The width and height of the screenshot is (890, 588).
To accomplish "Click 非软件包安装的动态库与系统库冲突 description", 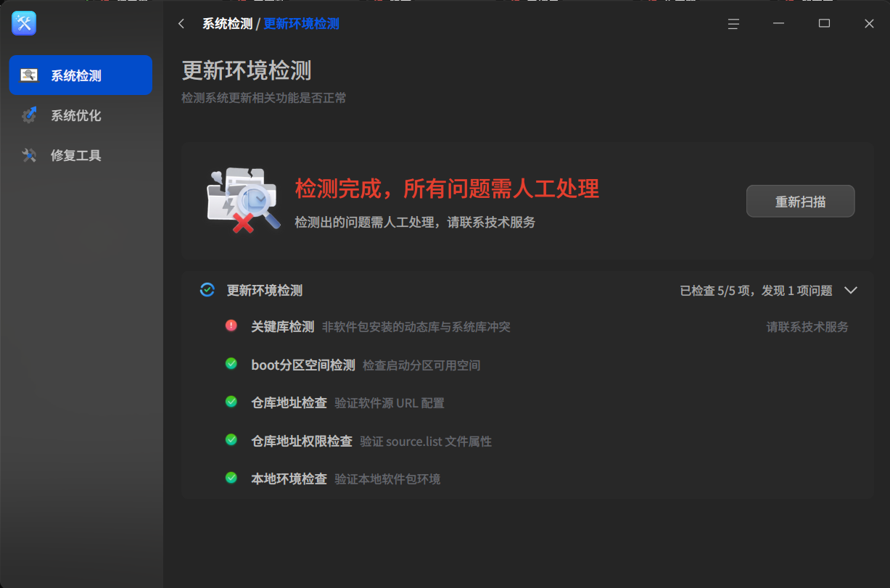I will click(416, 327).
